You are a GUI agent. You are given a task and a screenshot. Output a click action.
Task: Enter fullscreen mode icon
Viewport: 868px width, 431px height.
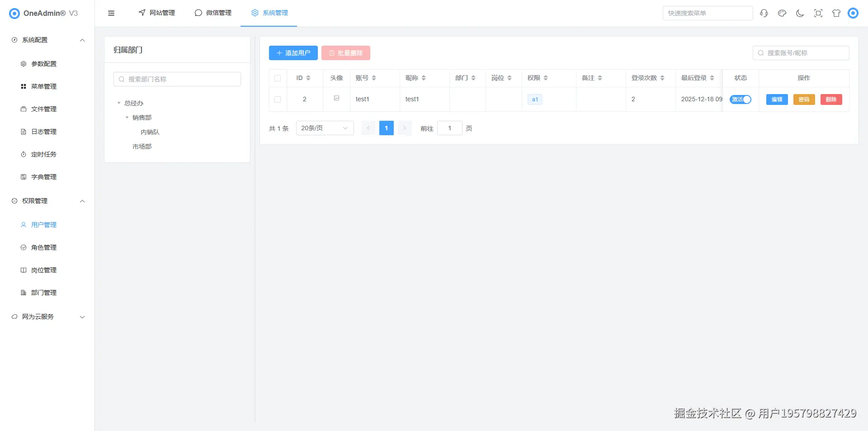(x=818, y=13)
